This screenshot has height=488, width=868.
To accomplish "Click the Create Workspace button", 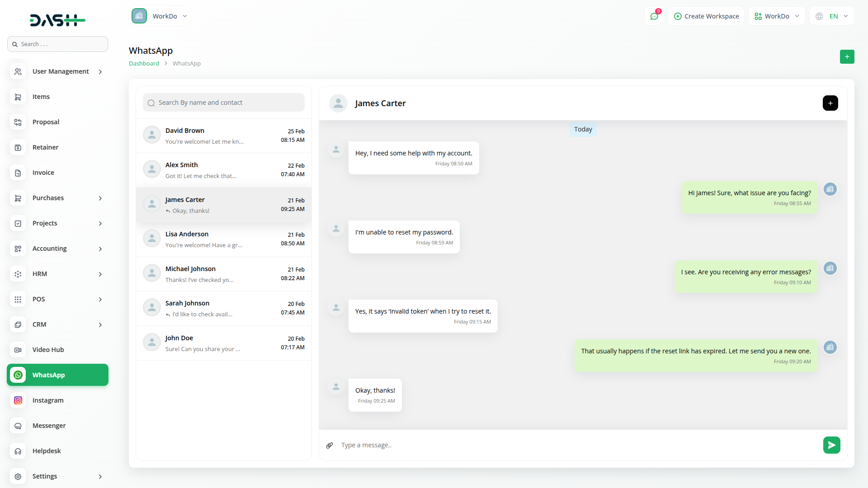I will pos(706,16).
